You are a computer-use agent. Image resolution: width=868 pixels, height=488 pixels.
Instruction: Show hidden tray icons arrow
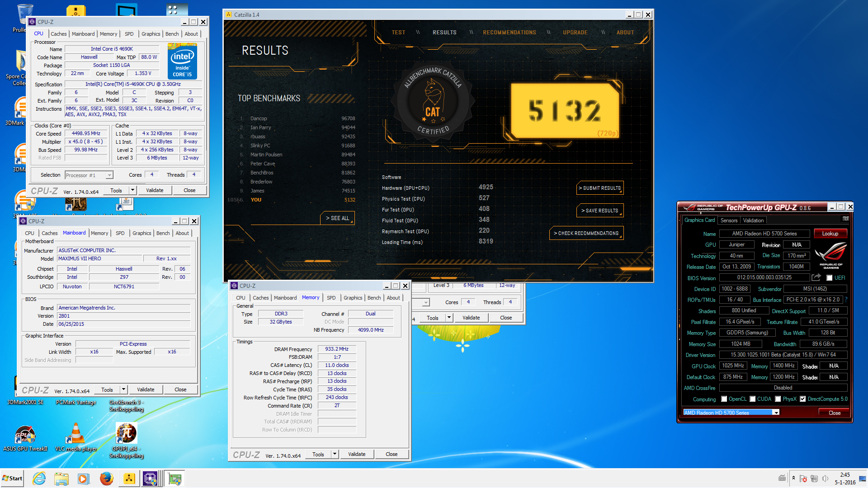pos(793,478)
